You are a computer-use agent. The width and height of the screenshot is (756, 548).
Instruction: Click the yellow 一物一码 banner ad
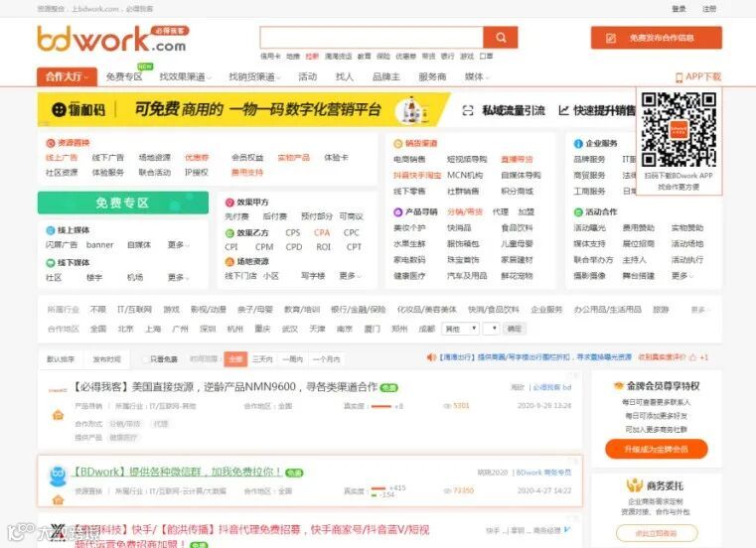[243, 110]
